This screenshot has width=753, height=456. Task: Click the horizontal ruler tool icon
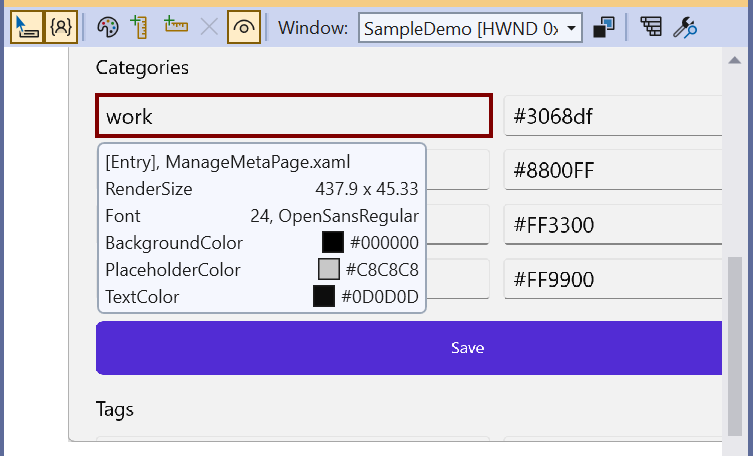tap(176, 28)
